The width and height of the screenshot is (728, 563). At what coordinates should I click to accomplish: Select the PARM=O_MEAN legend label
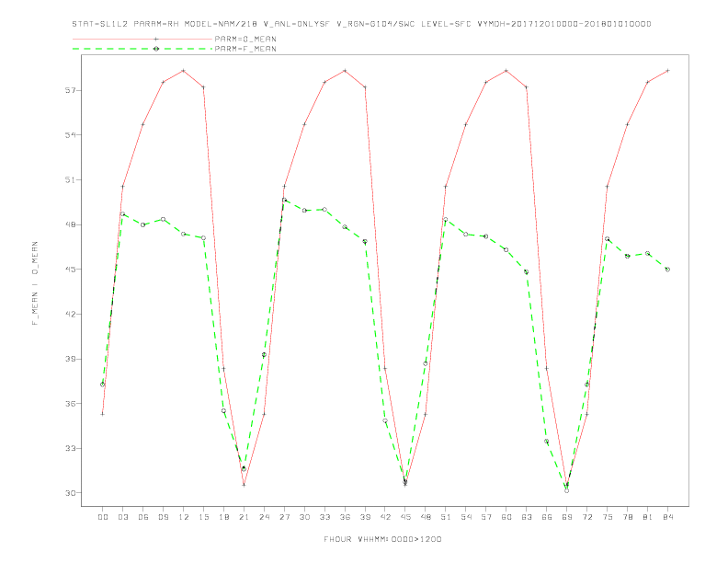tap(245, 39)
